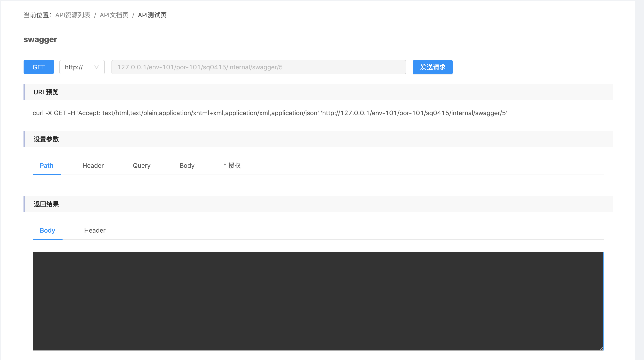644x360 pixels.
Task: Click the swagger page title
Action: 40,39
